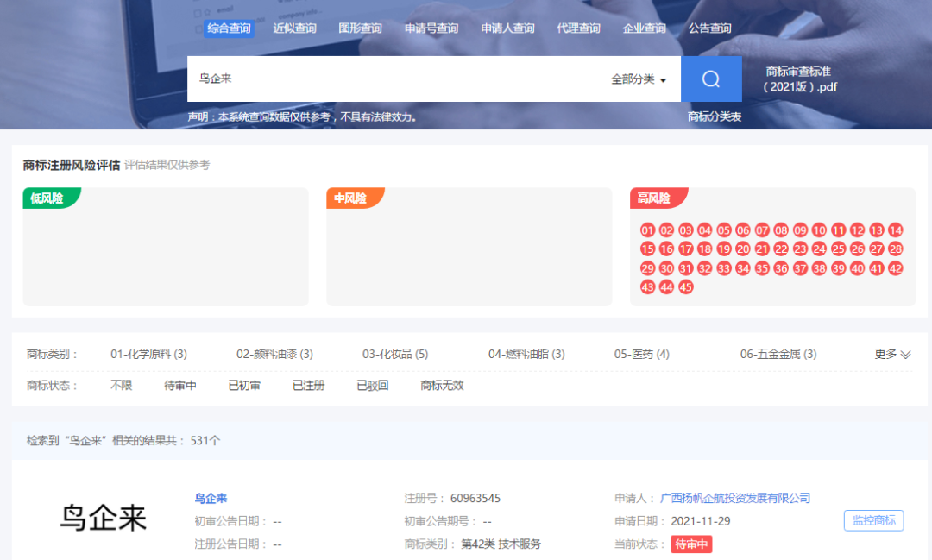This screenshot has width=932, height=560.
Task: Expand 更多 trademark categories
Action: [892, 355]
